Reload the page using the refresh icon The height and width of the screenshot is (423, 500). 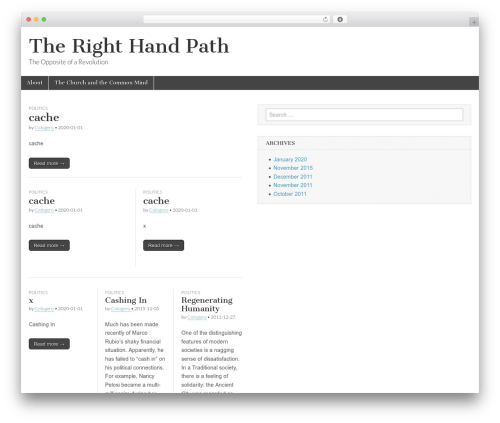click(325, 20)
